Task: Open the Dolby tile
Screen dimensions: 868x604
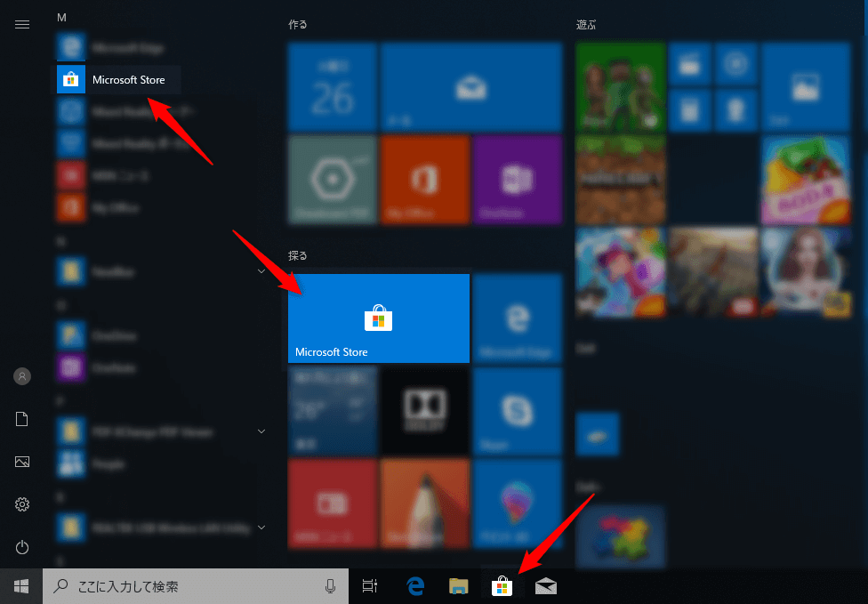Action: click(x=425, y=411)
